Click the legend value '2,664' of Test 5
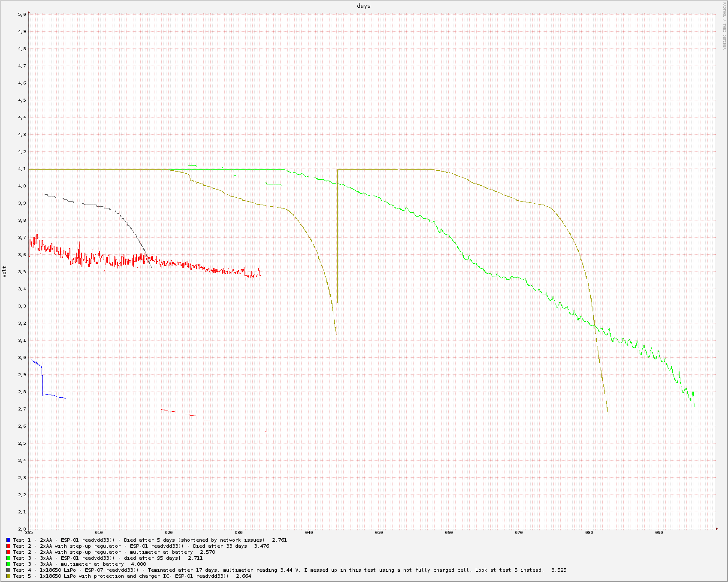Image resolution: width=728 pixels, height=582 pixels. click(x=244, y=576)
